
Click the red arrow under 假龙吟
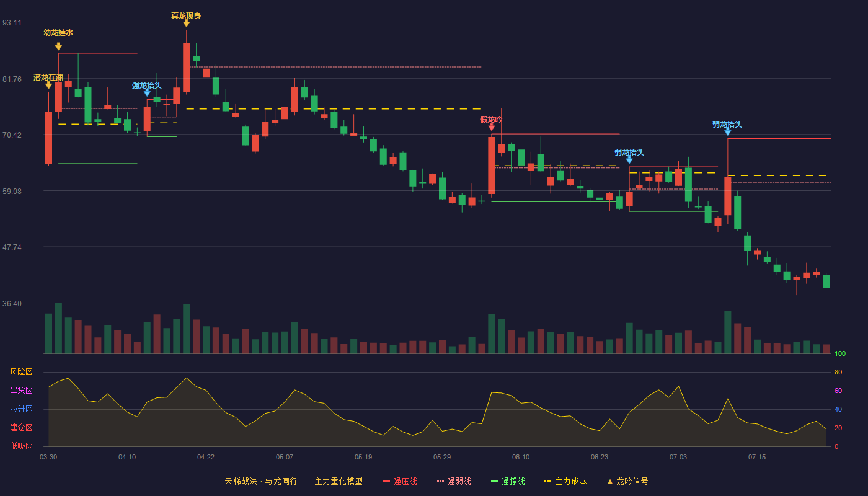[492, 127]
